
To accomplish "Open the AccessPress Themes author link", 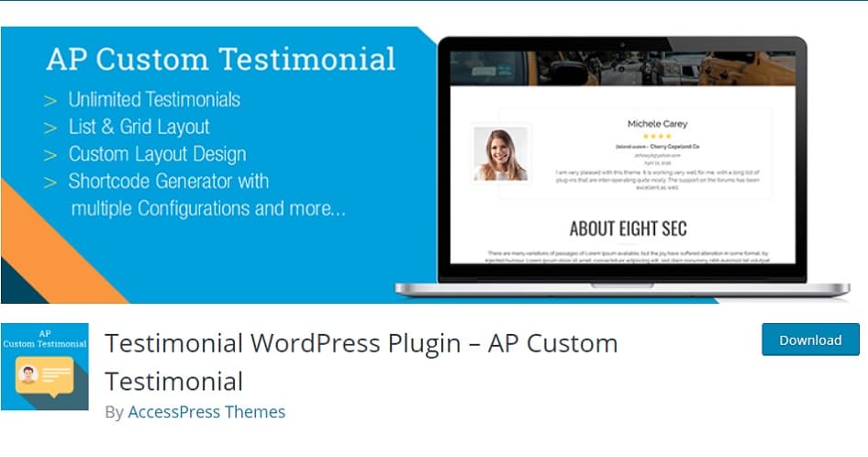I will tap(206, 412).
